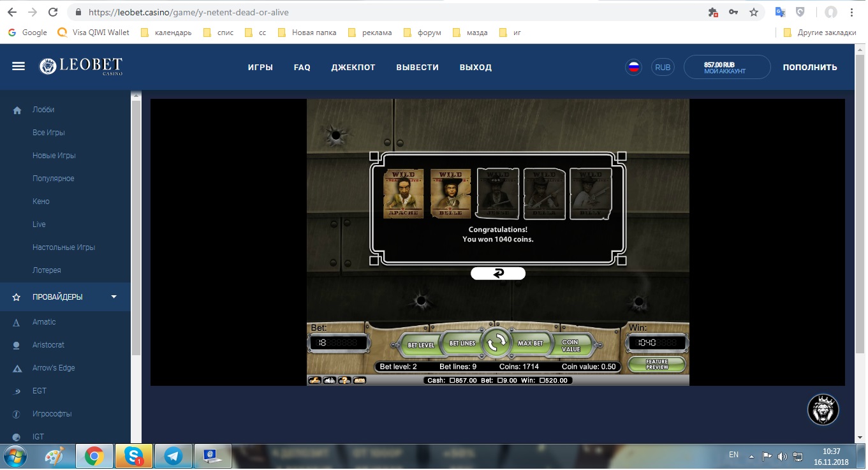Open Настольные Игры in the sidebar
This screenshot has height=470, width=868.
[x=64, y=247]
